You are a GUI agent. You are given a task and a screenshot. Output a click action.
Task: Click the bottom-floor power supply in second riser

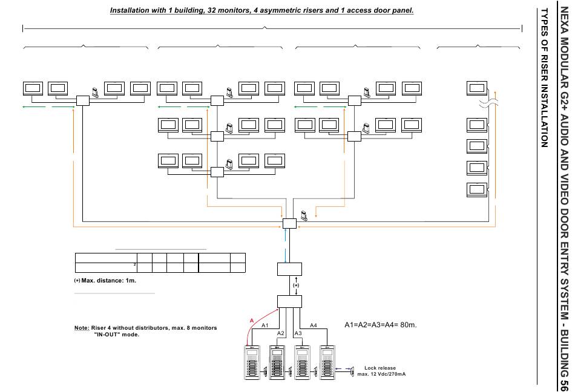229,164
